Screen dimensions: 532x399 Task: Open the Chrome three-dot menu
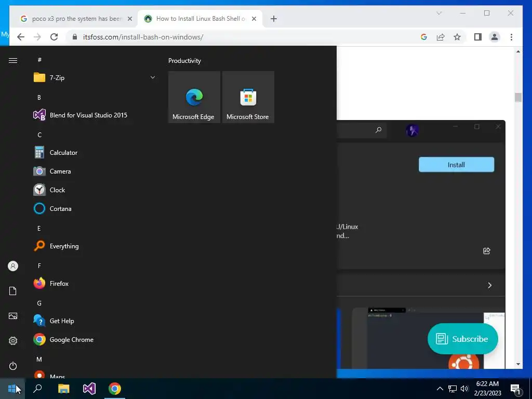point(511,37)
